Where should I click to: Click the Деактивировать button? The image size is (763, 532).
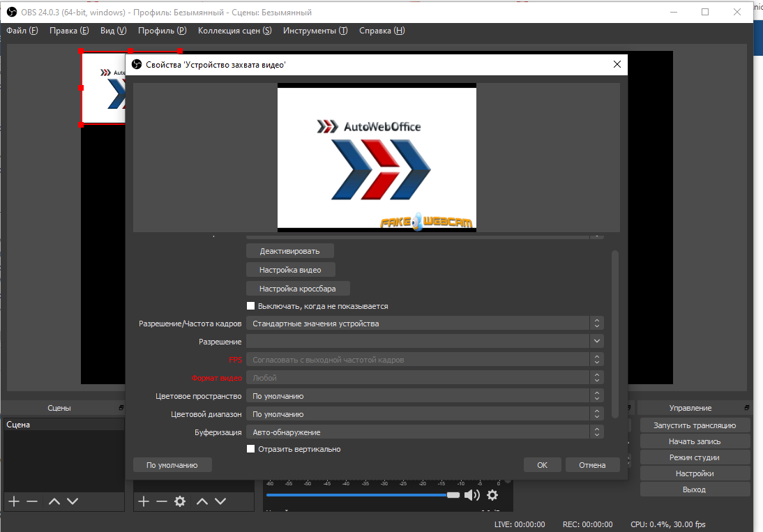[290, 251]
